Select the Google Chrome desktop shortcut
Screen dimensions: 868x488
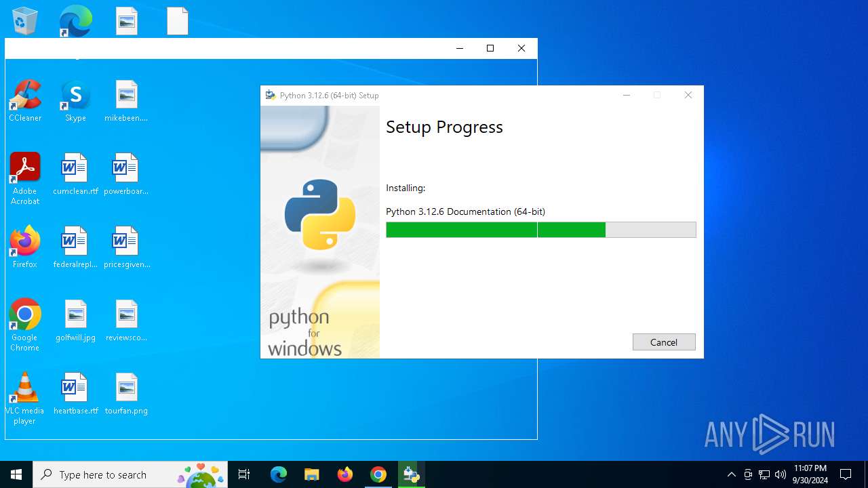point(25,325)
